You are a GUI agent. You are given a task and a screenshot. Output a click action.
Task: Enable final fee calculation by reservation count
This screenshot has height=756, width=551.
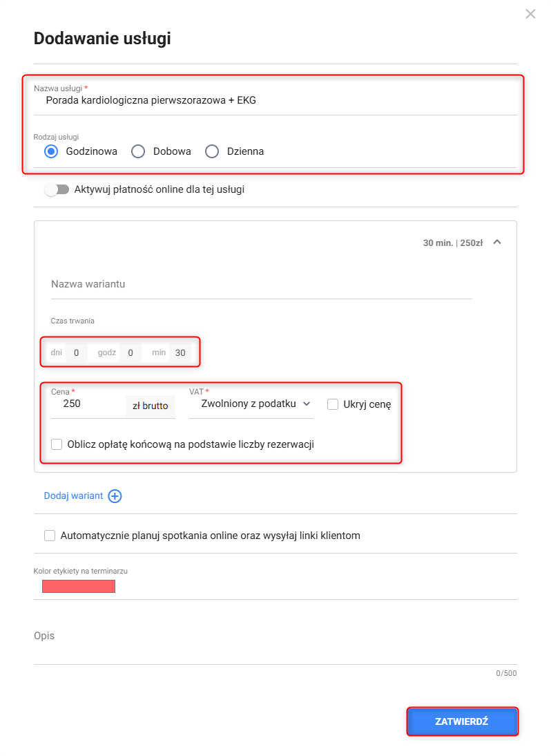click(x=57, y=444)
